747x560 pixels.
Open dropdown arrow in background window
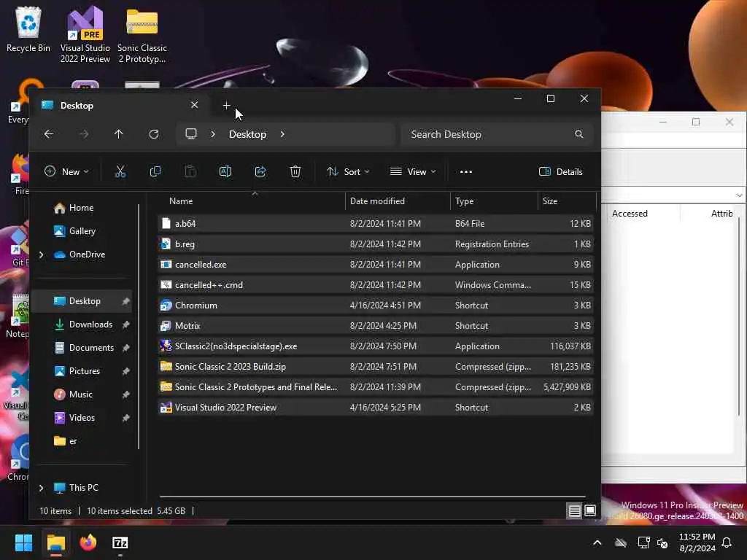(x=738, y=195)
